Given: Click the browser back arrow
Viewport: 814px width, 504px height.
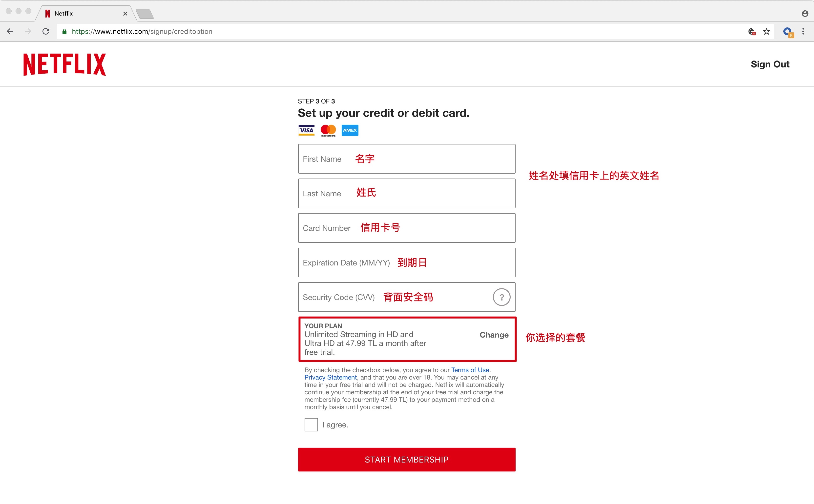Looking at the screenshot, I should coord(10,31).
